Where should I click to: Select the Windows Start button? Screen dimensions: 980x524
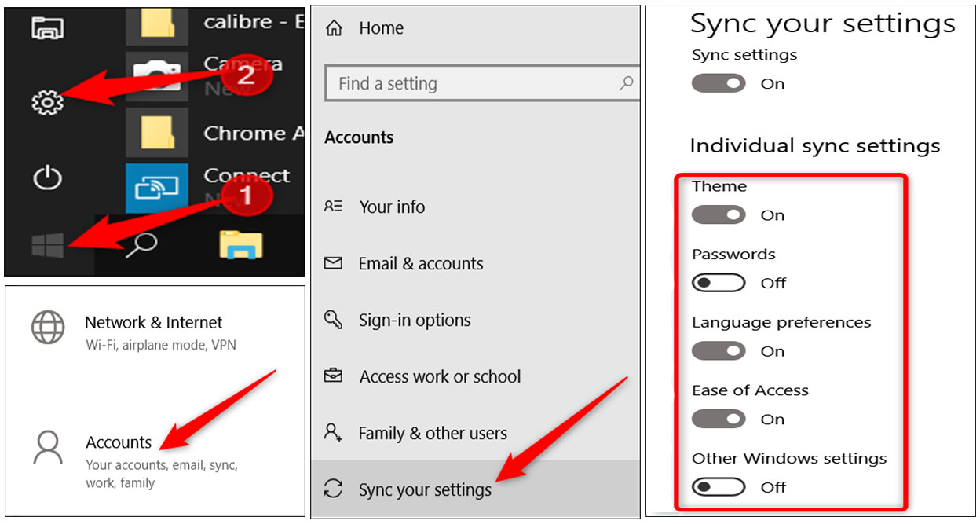[47, 244]
